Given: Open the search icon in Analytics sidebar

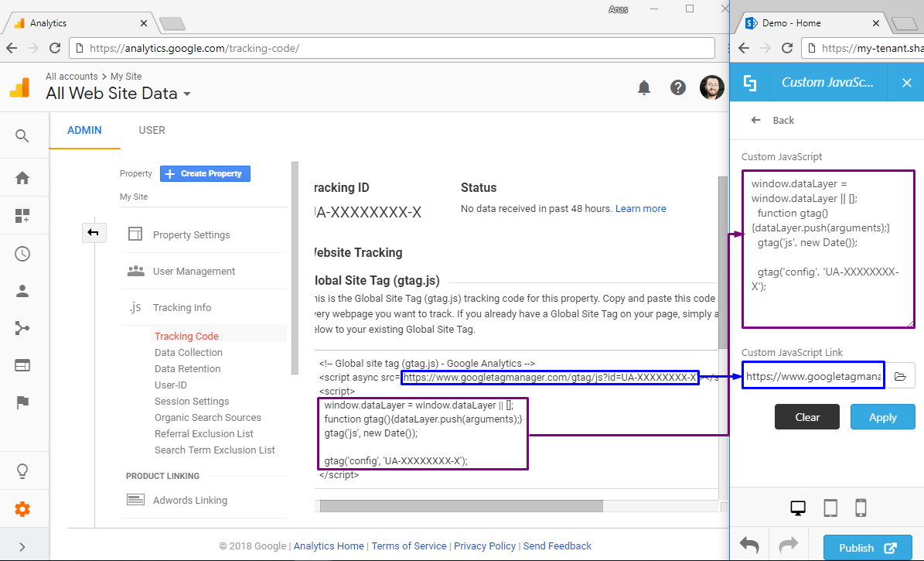Looking at the screenshot, I should pos(22,136).
